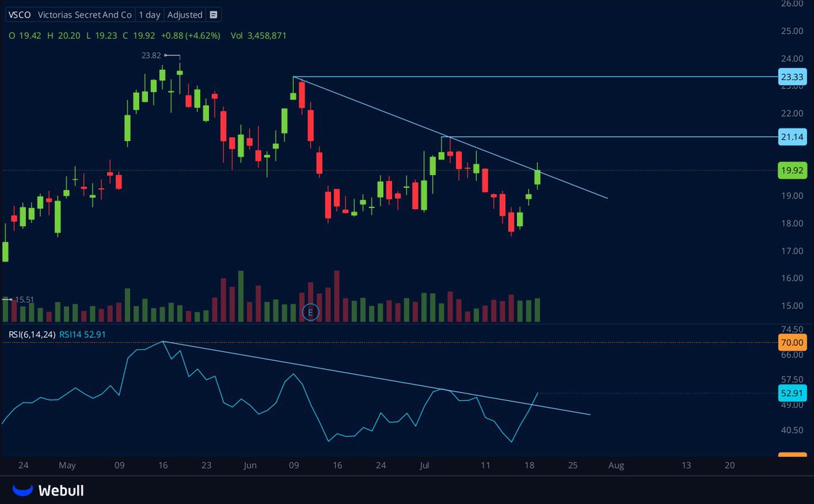Select the horizontal line at 21.14

[610, 137]
